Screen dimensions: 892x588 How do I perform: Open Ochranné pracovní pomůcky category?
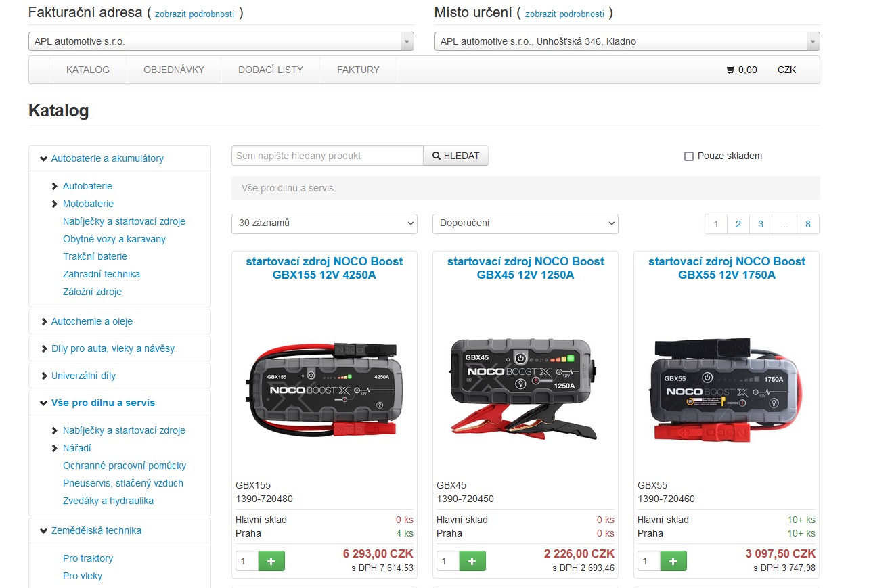(125, 466)
